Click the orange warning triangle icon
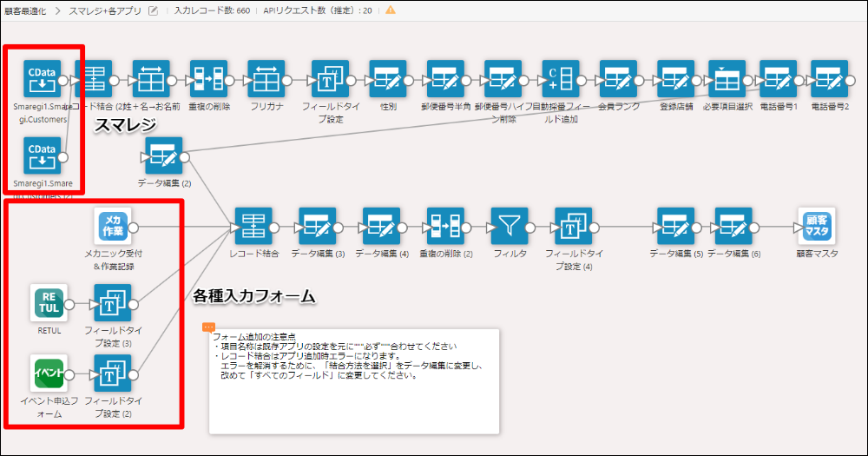This screenshot has width=868, height=456. click(391, 10)
